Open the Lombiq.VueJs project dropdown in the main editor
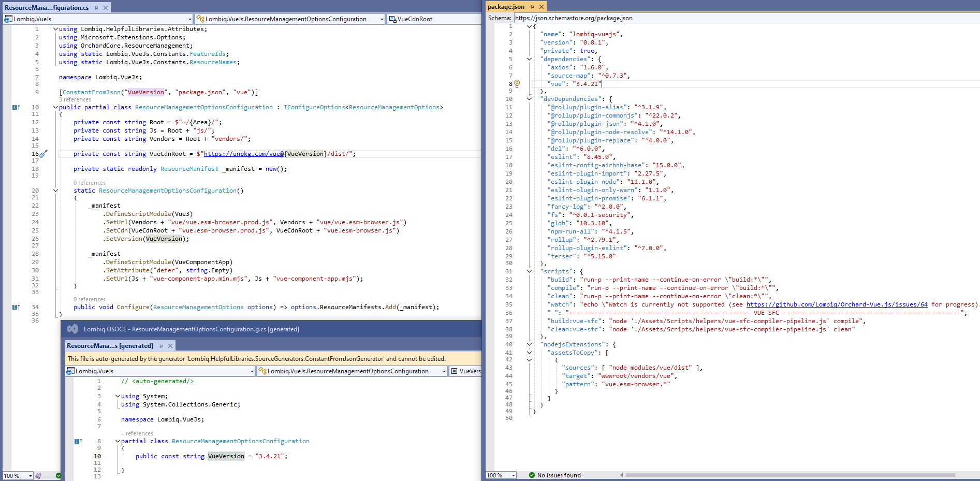Screen dimensions: 980x481 [190, 19]
